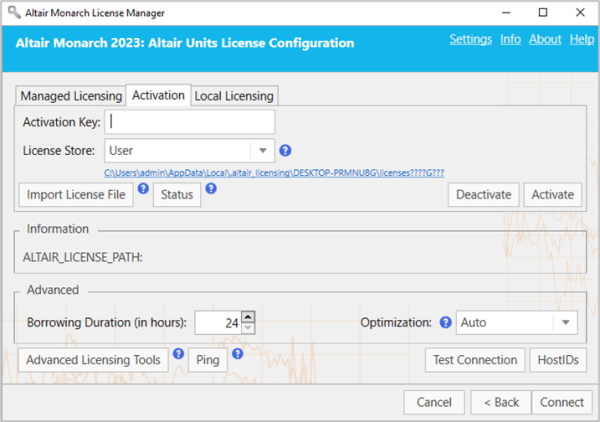This screenshot has width=600, height=422.
Task: Click help icon next to License Store dropdown
Action: 285,151
